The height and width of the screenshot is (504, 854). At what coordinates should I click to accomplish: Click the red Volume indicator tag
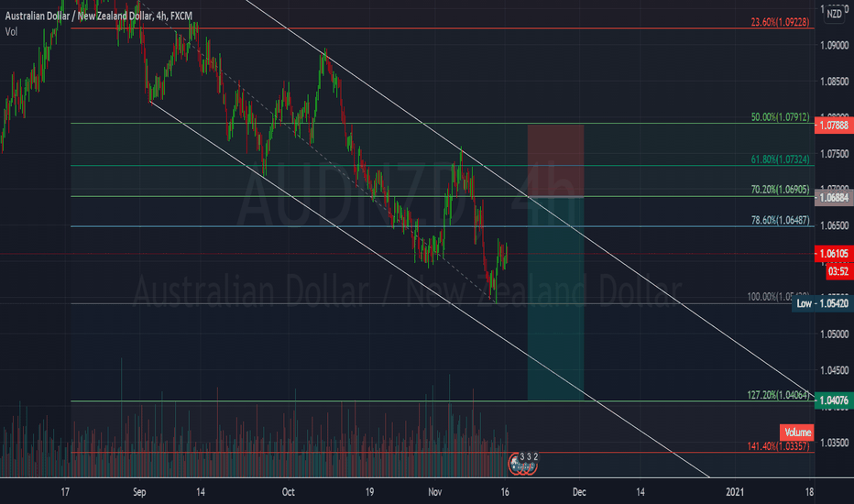coord(797,433)
